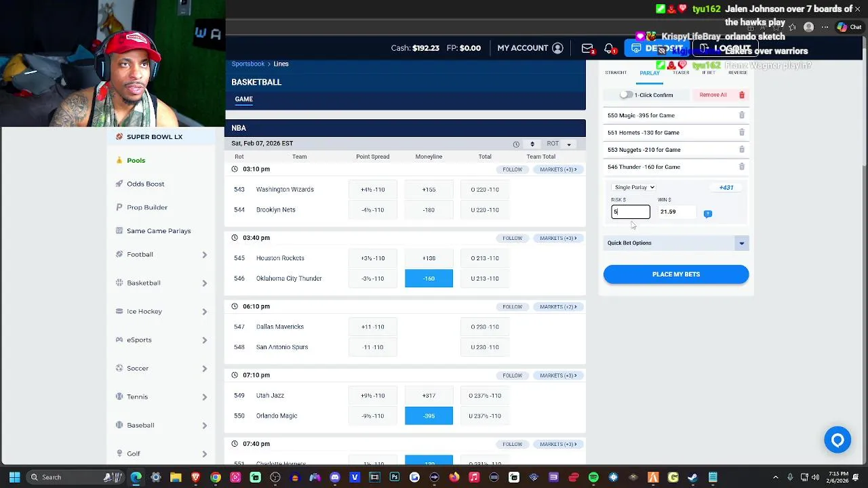Open the Brave browser taskbar icon
Viewport: 868px width, 488px height.
coord(195,477)
